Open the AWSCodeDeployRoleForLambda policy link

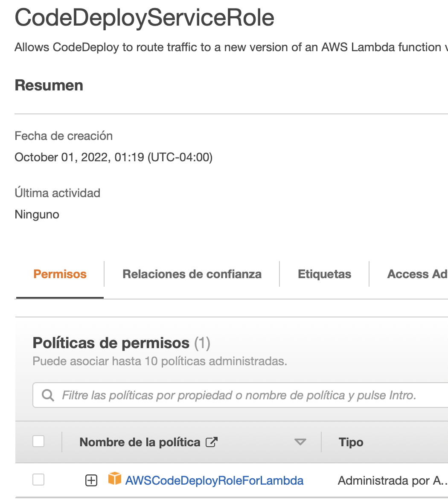click(x=214, y=480)
